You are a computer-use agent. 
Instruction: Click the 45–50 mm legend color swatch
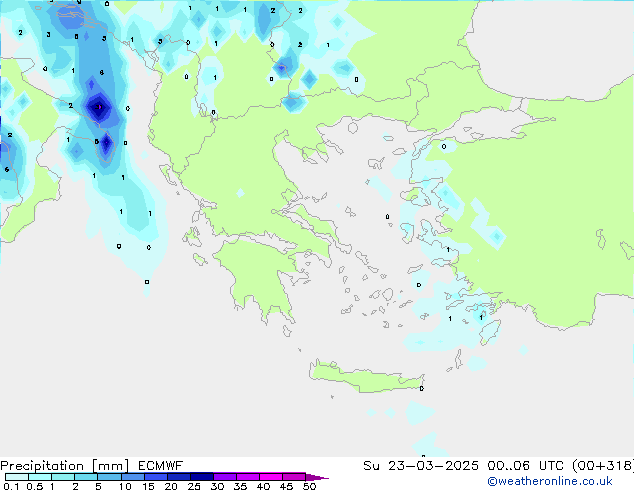click(294, 477)
